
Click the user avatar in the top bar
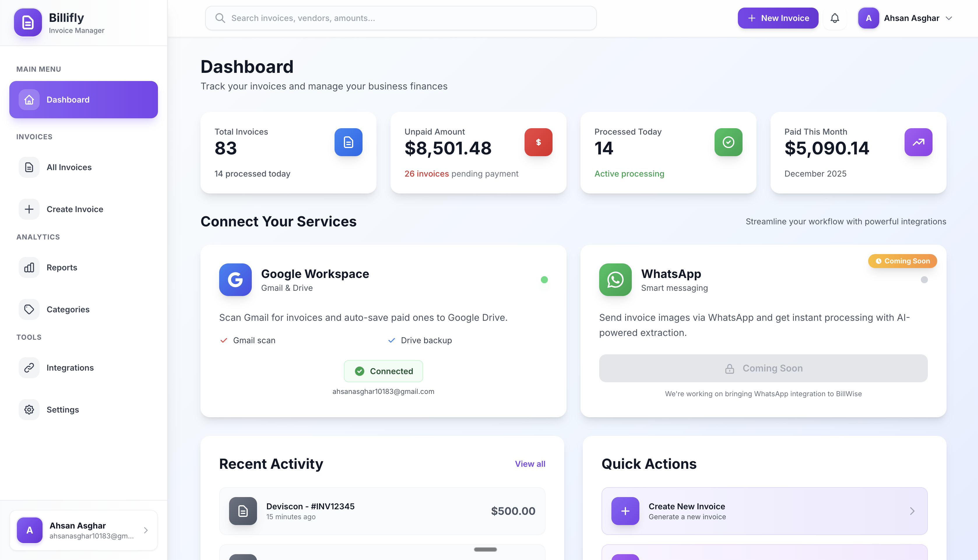point(868,18)
